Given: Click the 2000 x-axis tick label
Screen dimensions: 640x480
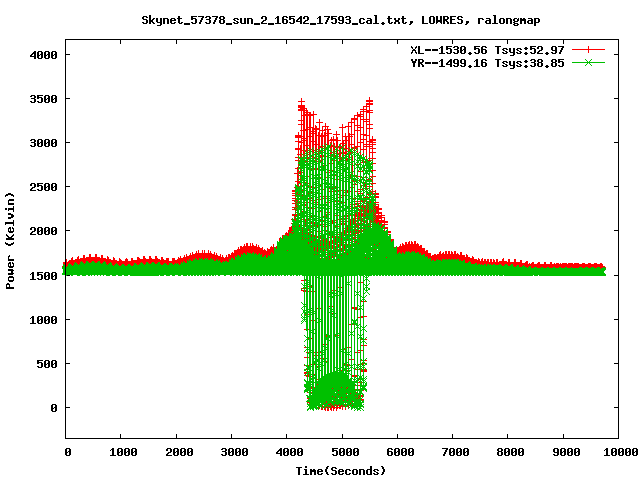Looking at the screenshot, I should point(179,452).
